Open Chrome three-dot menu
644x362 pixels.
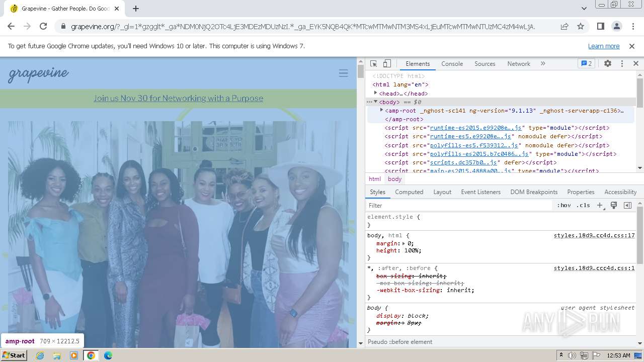coord(632,26)
